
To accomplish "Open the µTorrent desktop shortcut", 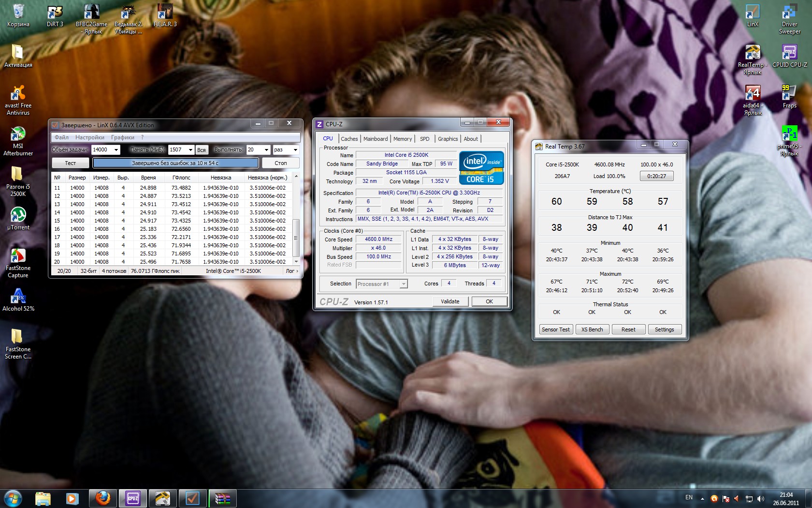I will tap(18, 215).
